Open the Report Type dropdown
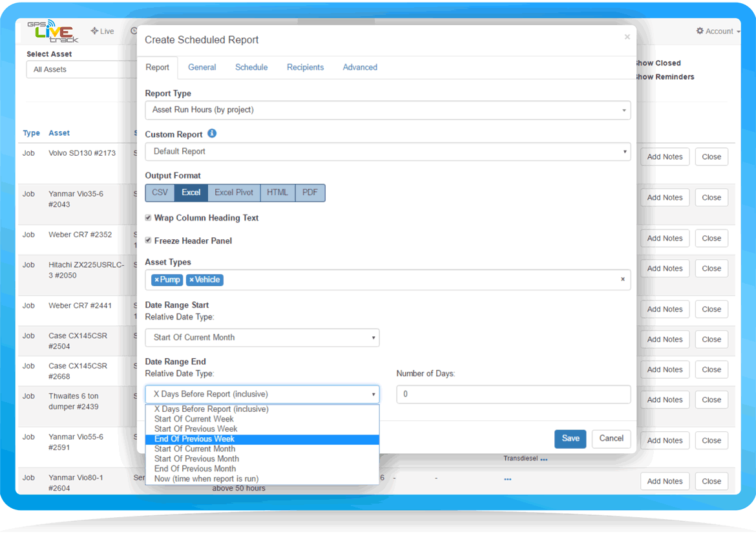Viewport: 756px width, 545px height. (388, 110)
